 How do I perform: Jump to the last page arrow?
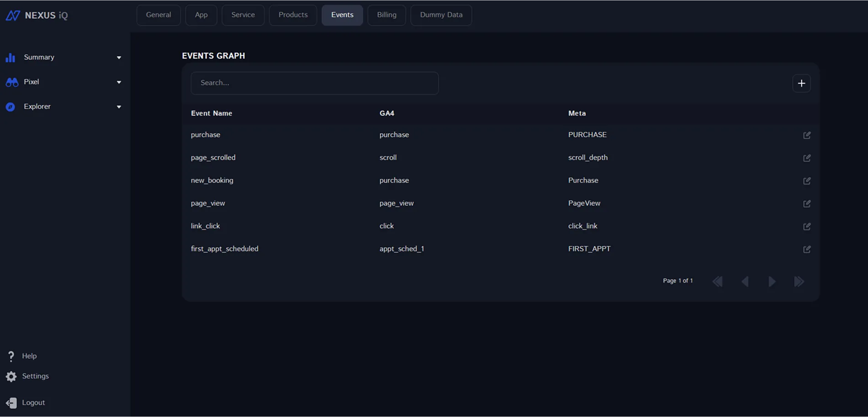point(799,282)
